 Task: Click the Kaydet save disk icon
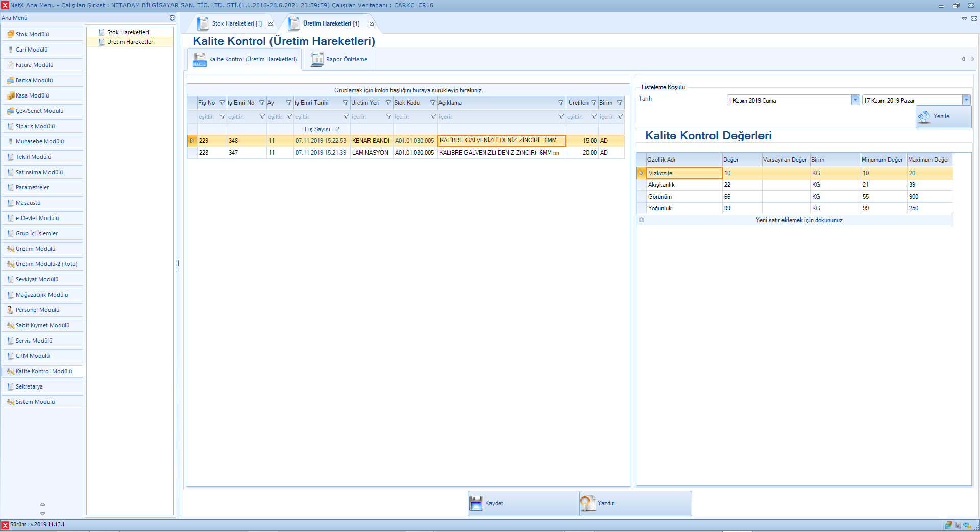coord(476,503)
